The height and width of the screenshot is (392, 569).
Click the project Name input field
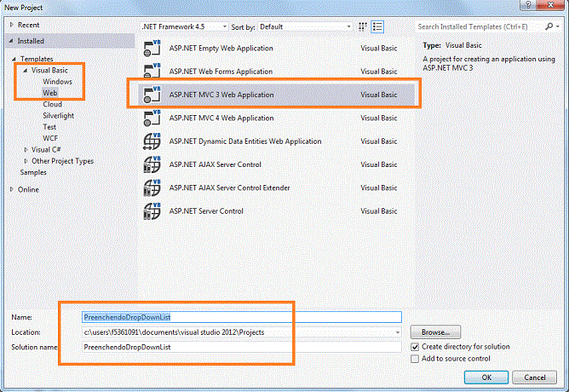pyautogui.click(x=242, y=317)
